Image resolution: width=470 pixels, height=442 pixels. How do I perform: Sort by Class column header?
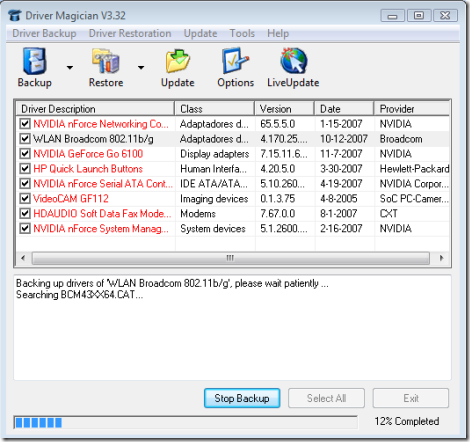215,109
